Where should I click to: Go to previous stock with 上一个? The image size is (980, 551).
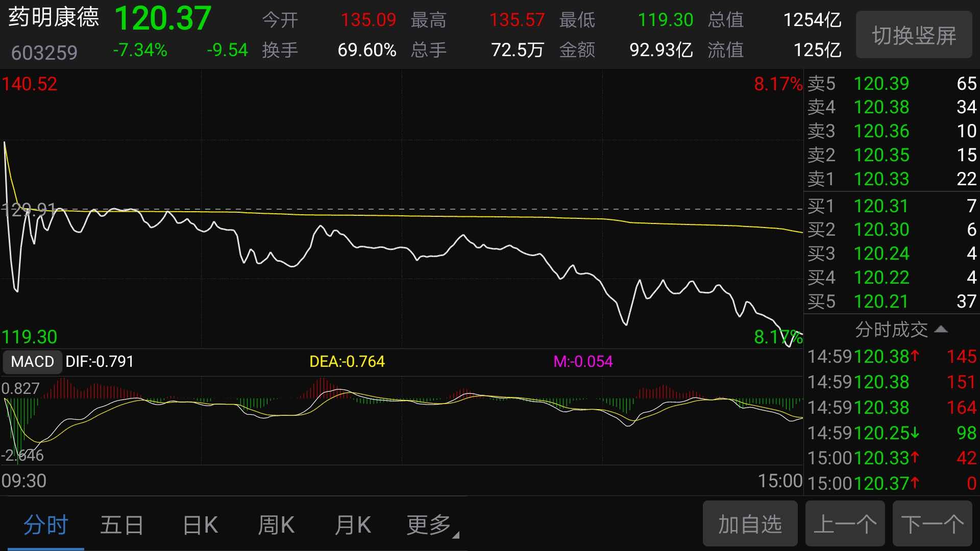point(845,524)
